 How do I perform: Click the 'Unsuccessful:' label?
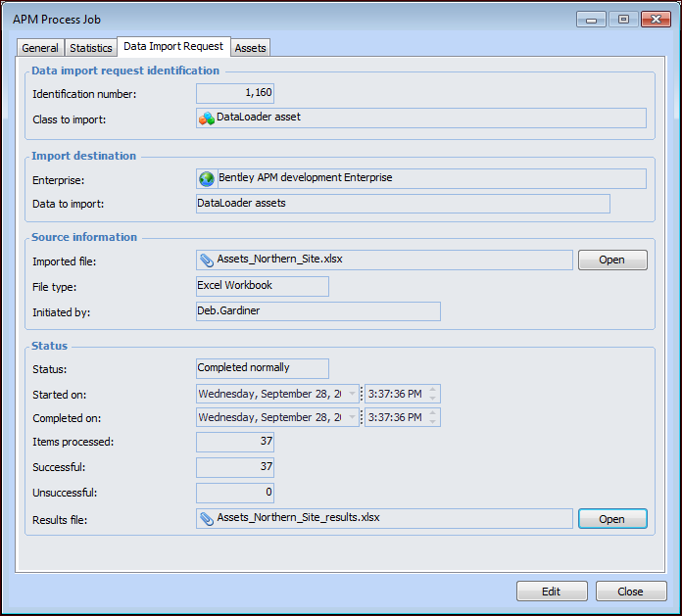pos(65,493)
